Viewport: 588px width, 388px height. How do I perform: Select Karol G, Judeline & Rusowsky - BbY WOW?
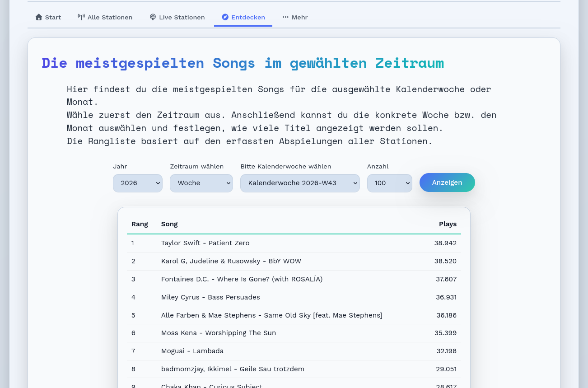coord(231,261)
